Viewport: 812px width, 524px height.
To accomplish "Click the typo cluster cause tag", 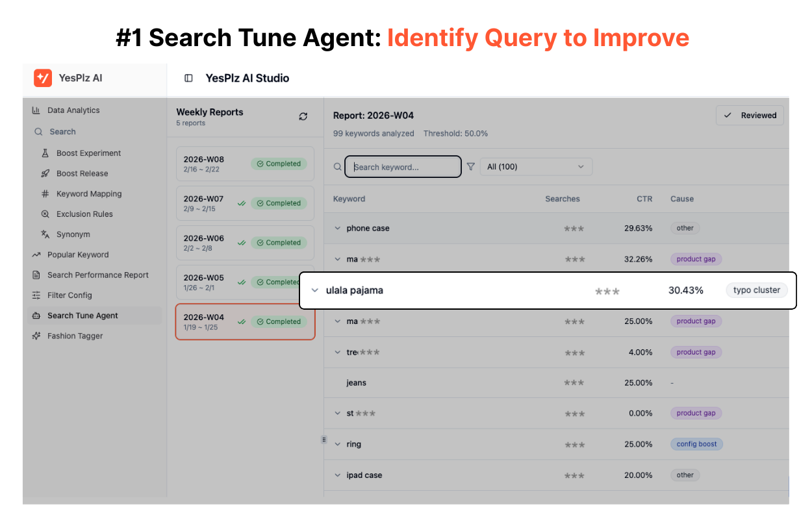I will point(756,290).
